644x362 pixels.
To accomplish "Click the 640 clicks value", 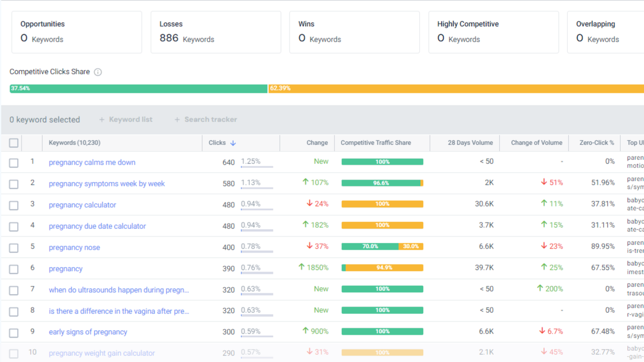I will tap(228, 162).
